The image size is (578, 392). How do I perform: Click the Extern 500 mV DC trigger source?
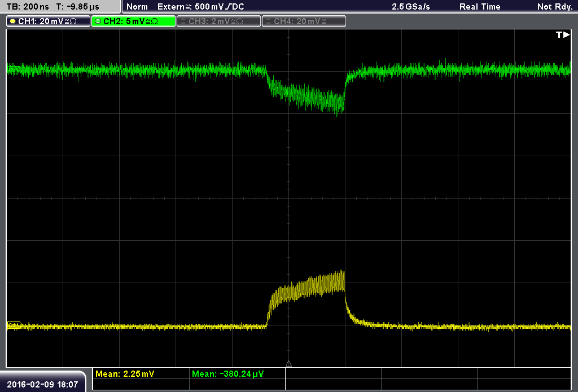tap(200, 7)
